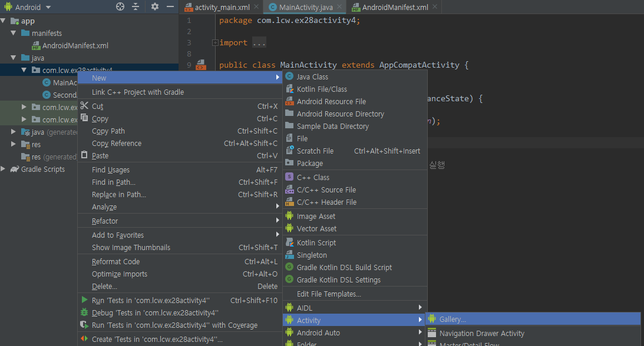Select Android Resource Directory
This screenshot has height=346, width=644.
(x=355, y=114)
